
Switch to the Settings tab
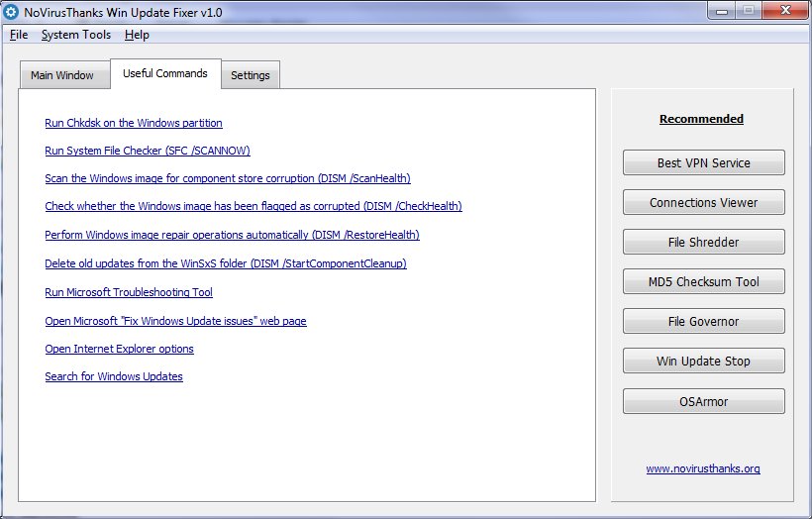(x=251, y=75)
